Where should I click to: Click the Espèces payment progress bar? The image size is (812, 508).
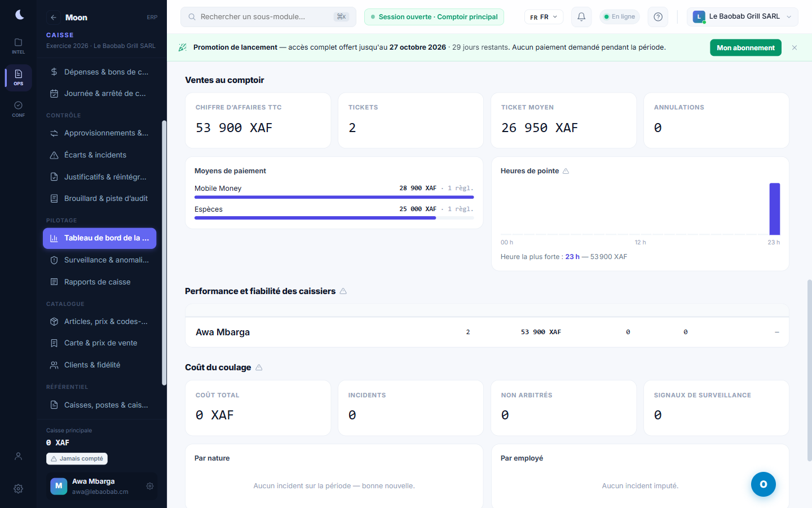coord(334,218)
